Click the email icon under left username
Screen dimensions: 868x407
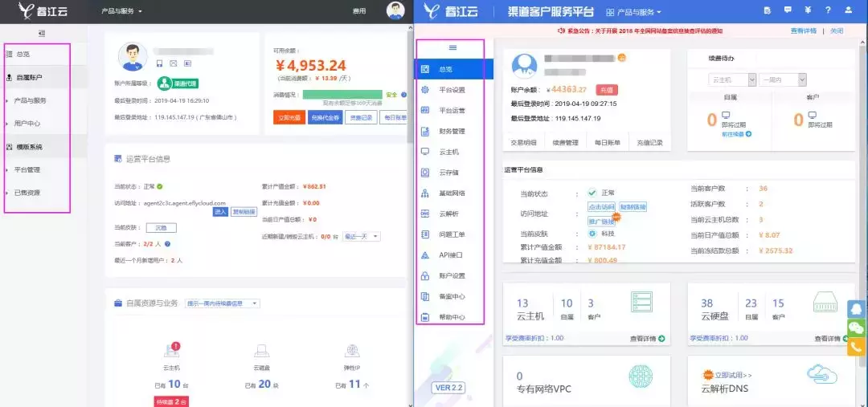[174, 63]
